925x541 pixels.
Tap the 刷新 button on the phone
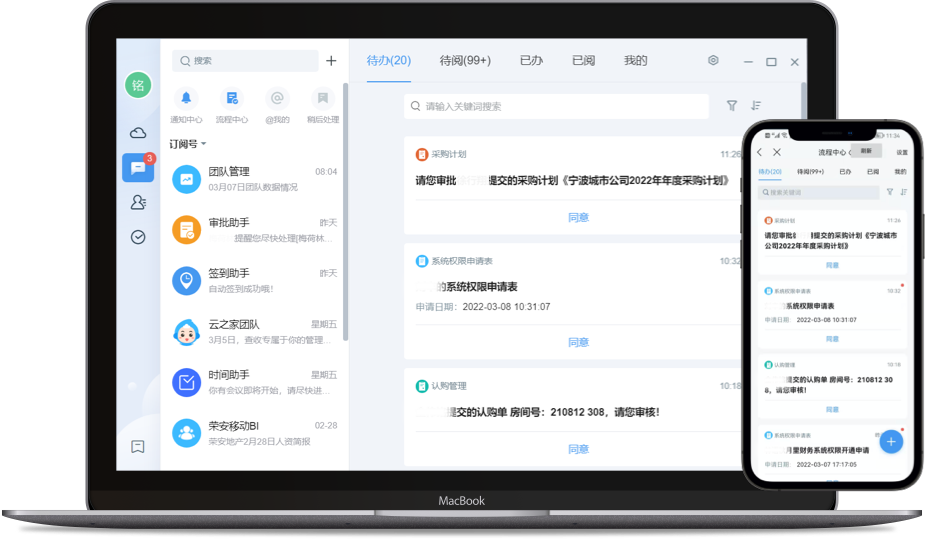point(866,151)
